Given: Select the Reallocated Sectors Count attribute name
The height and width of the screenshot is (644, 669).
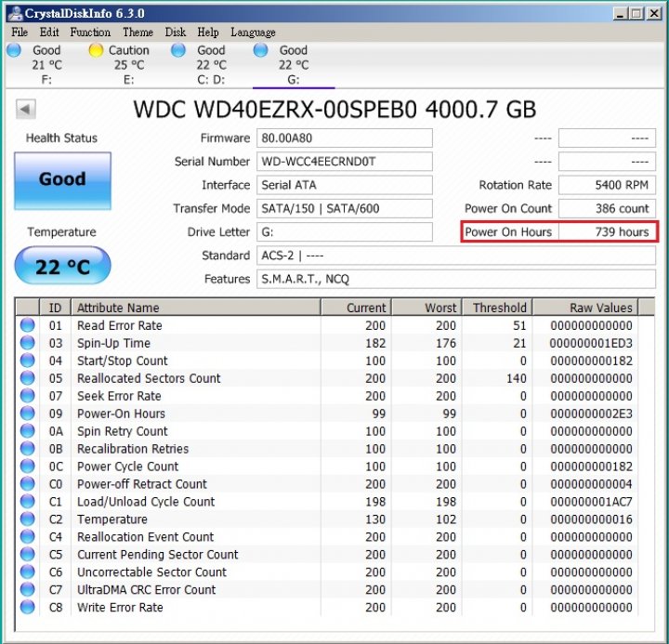Looking at the screenshot, I should (x=149, y=378).
